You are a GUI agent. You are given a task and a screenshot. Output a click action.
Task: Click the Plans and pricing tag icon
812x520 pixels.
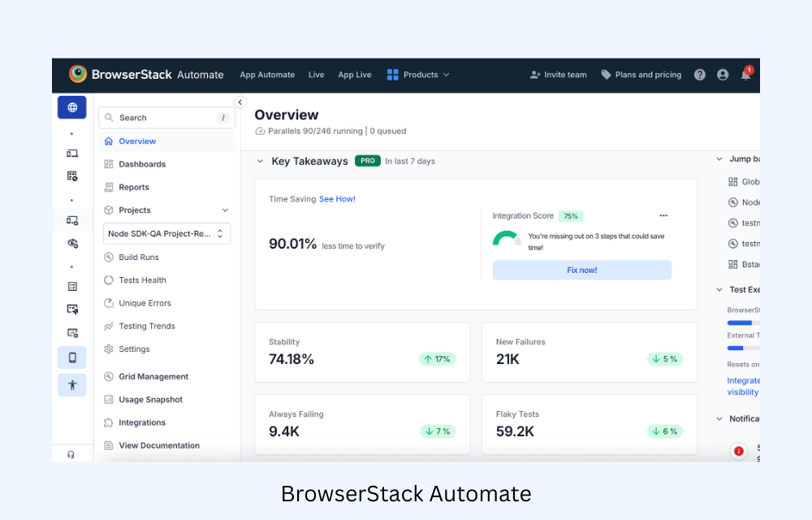[x=606, y=75]
